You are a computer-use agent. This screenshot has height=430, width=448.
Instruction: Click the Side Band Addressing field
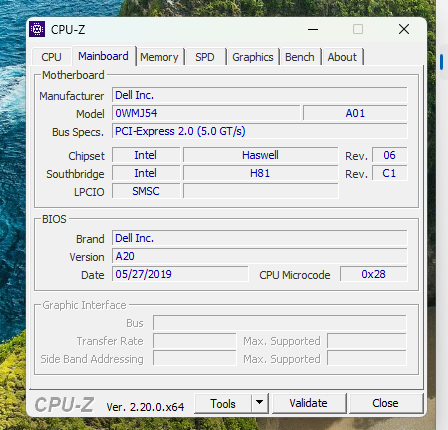pos(195,359)
